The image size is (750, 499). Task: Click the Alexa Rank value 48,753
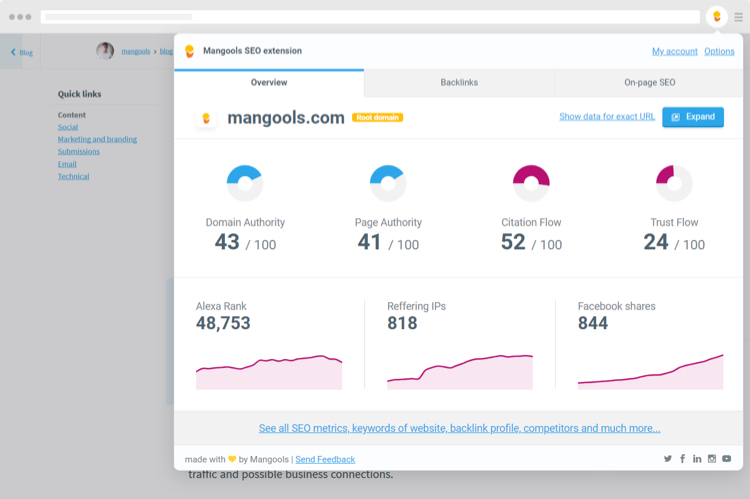[223, 323]
